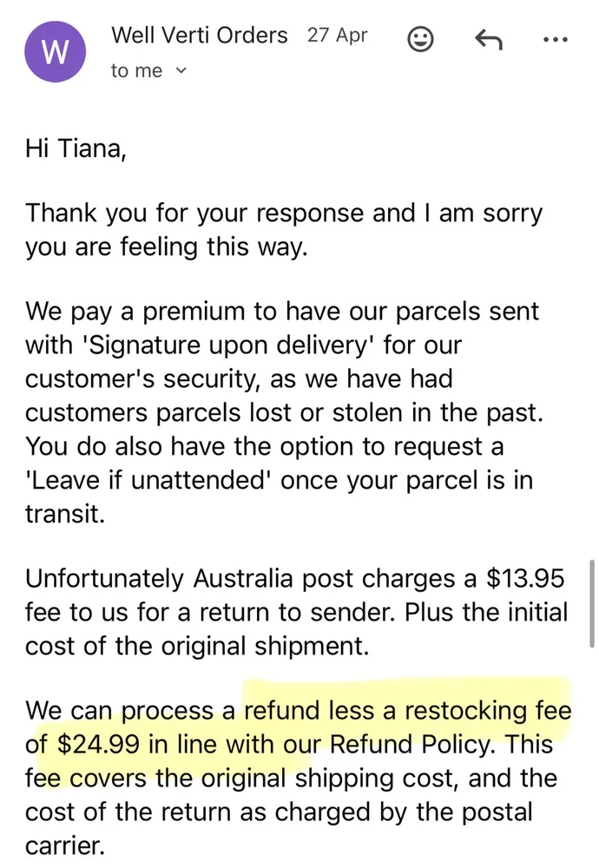
Task: Open sender name Well Verti Orders
Action: tap(200, 35)
